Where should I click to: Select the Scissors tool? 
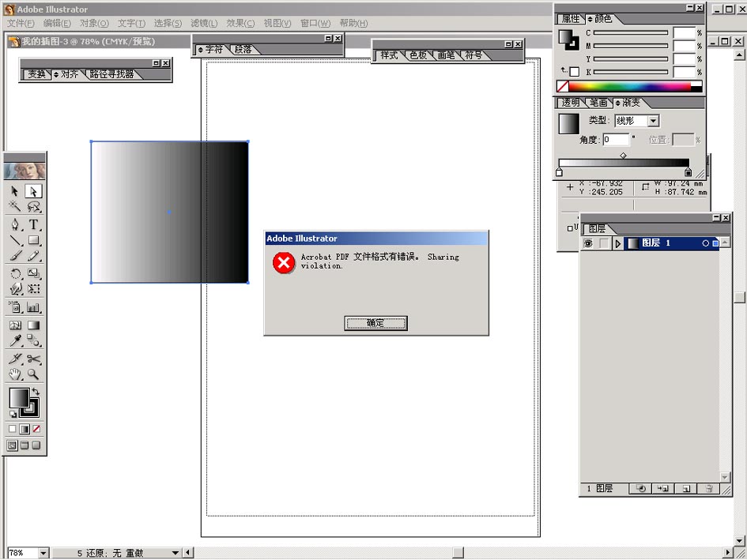click(33, 359)
